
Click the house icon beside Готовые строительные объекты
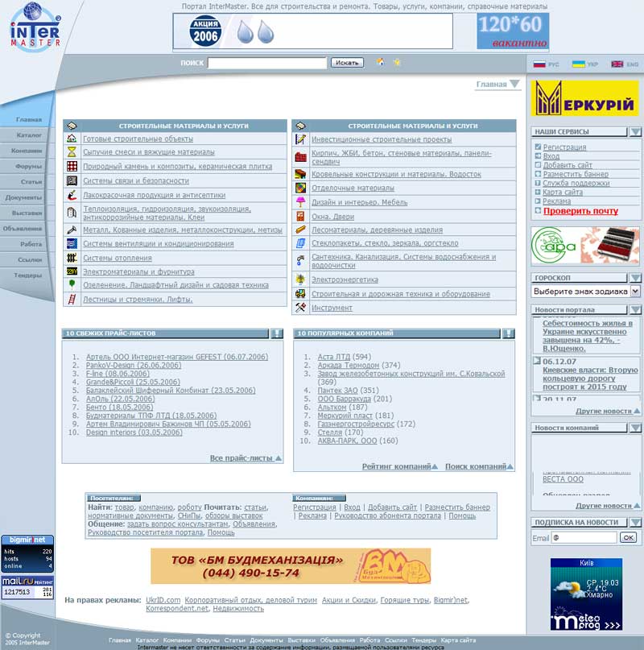(x=72, y=139)
